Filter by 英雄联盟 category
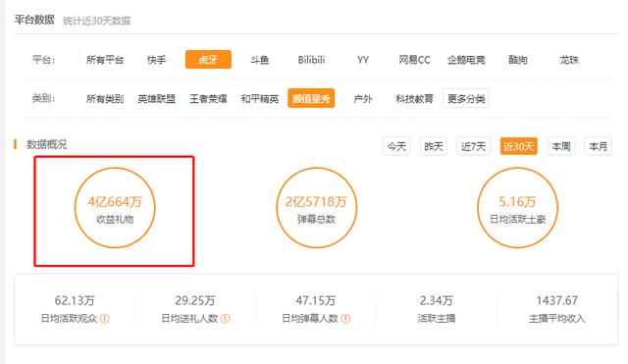Screen dimensions: 628x364 [157, 98]
